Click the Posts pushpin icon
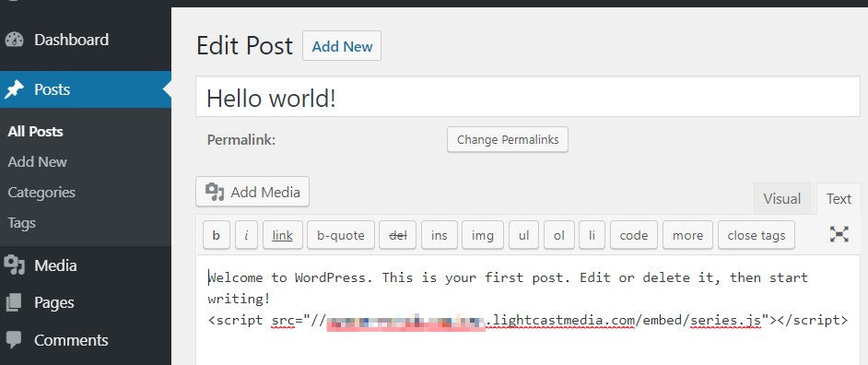This screenshot has height=365, width=868. click(x=15, y=89)
